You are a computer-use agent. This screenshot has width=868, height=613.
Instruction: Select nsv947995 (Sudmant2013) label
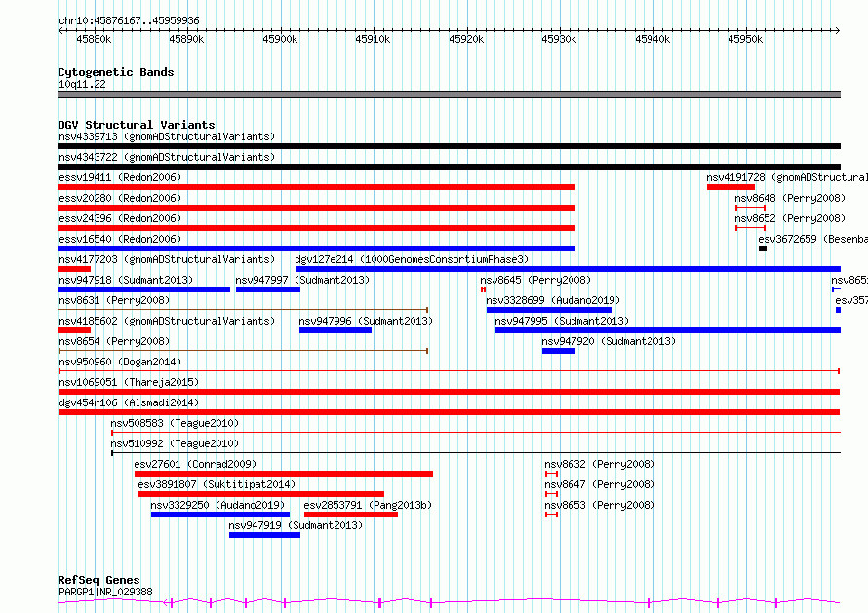click(x=562, y=321)
